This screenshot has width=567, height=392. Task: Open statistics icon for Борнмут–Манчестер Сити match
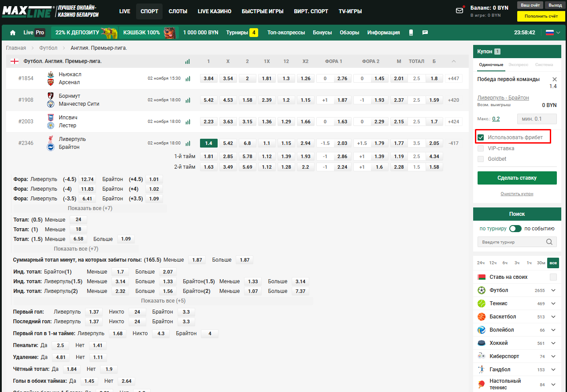tap(188, 100)
